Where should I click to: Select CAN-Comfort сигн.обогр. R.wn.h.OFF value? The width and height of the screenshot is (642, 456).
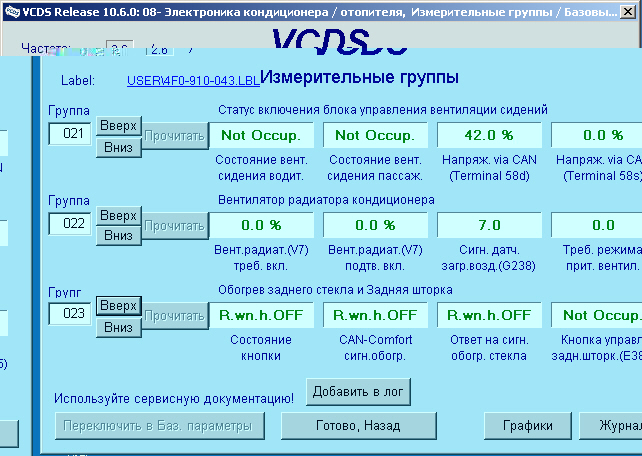375,315
